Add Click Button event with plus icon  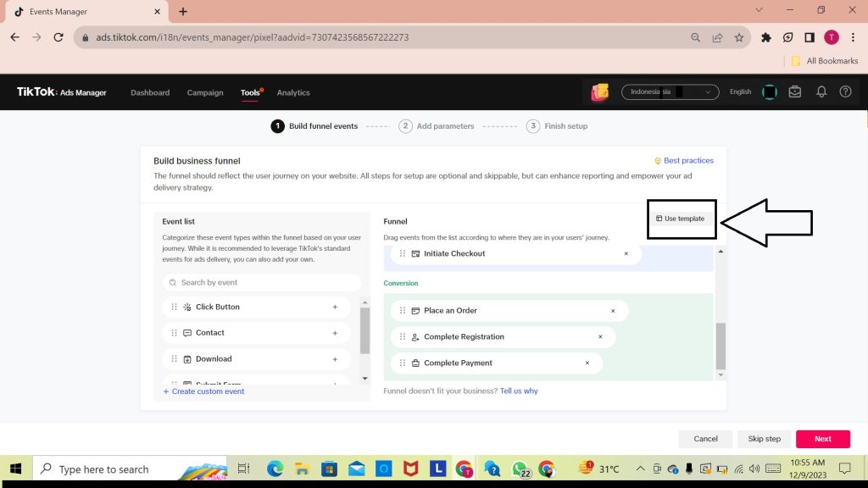(x=335, y=308)
